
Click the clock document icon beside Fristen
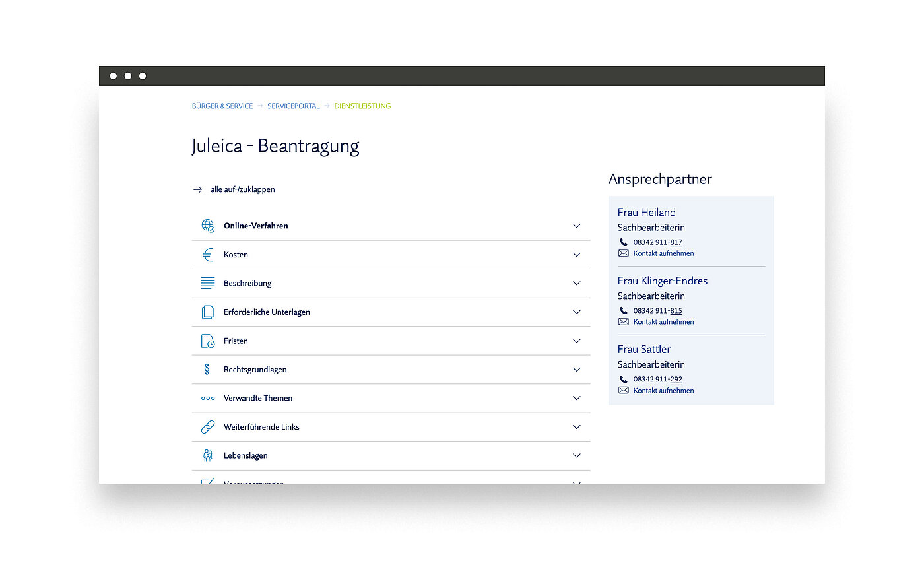[208, 341]
